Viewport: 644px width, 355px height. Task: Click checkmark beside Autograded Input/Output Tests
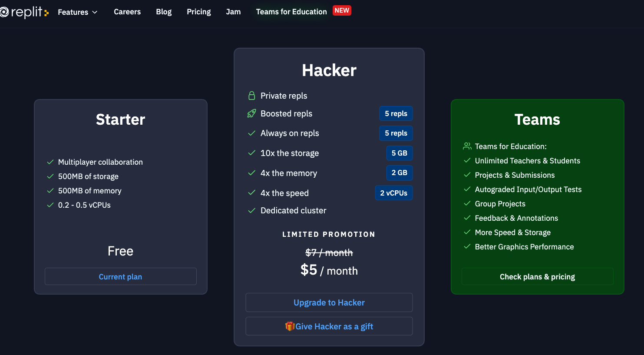click(x=467, y=189)
